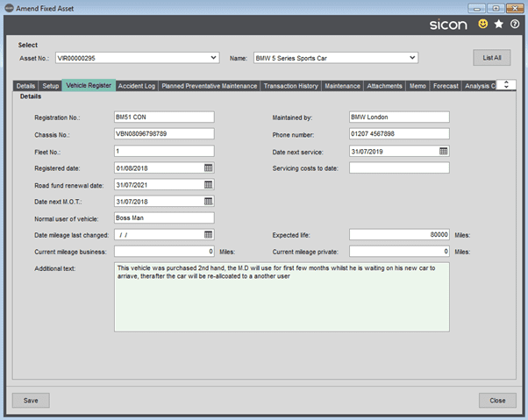Open calendar for Date next service

pyautogui.click(x=444, y=151)
